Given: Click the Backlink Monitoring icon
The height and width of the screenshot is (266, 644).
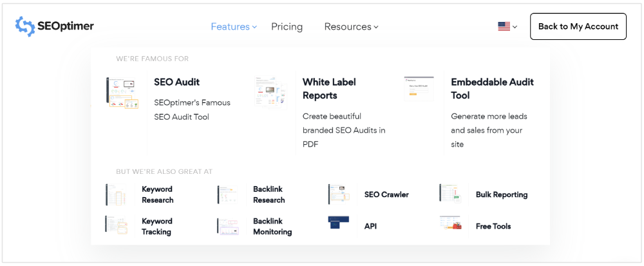Looking at the screenshot, I should (x=228, y=226).
